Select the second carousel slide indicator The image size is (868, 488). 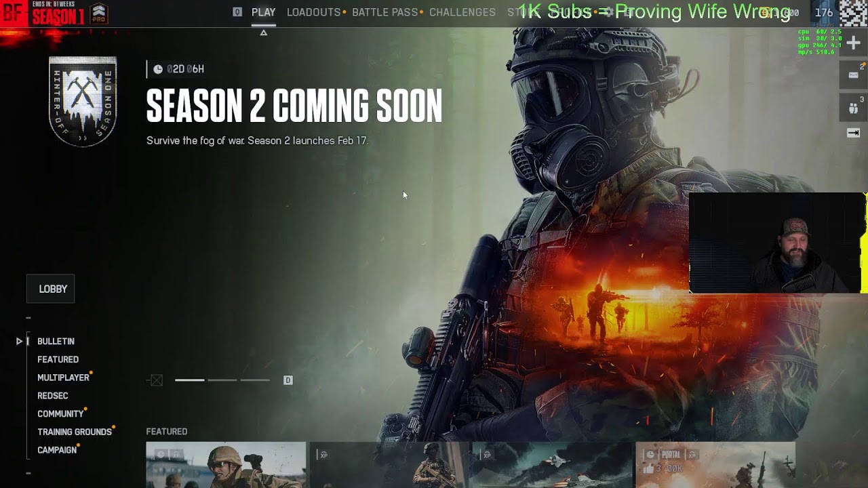coord(222,380)
